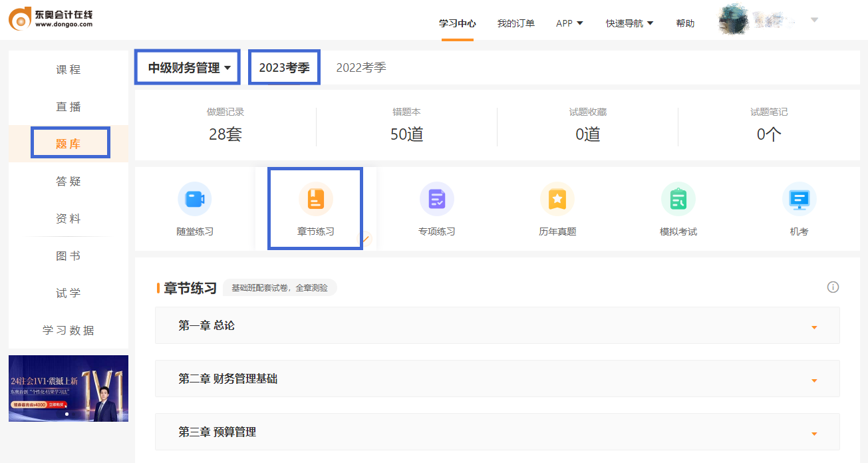Click the info icon beside 章节练习 section
Viewport: 868px width, 463px height.
click(833, 287)
